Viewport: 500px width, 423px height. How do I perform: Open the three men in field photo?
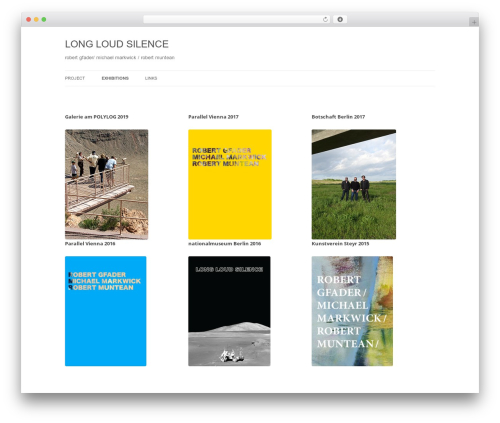[x=354, y=184]
